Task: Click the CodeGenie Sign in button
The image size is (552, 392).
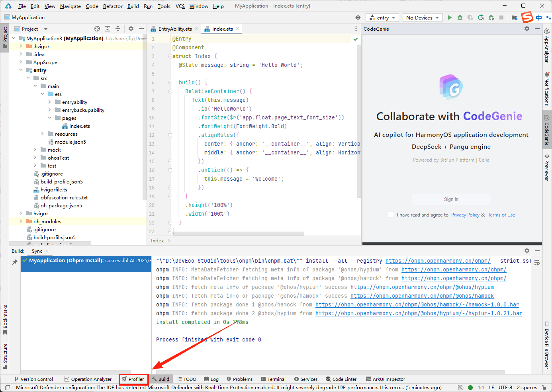Action: pos(451,199)
